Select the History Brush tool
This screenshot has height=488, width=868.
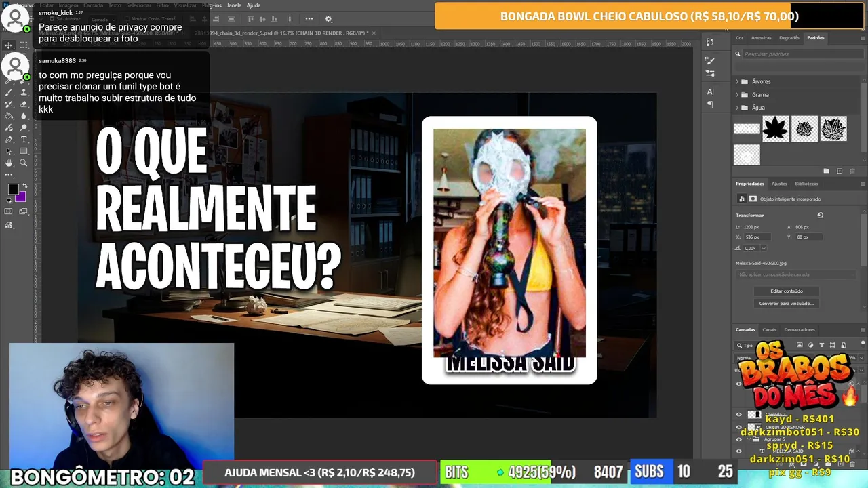[9, 104]
